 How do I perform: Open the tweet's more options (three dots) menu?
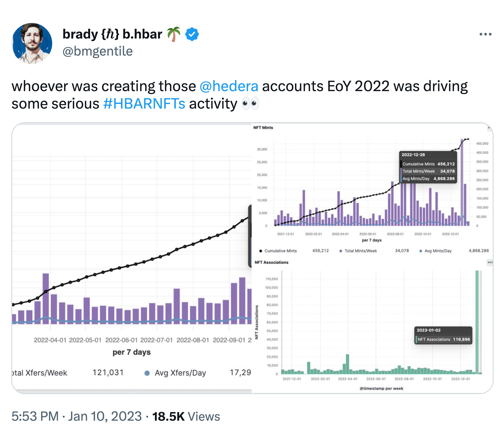pos(485,34)
